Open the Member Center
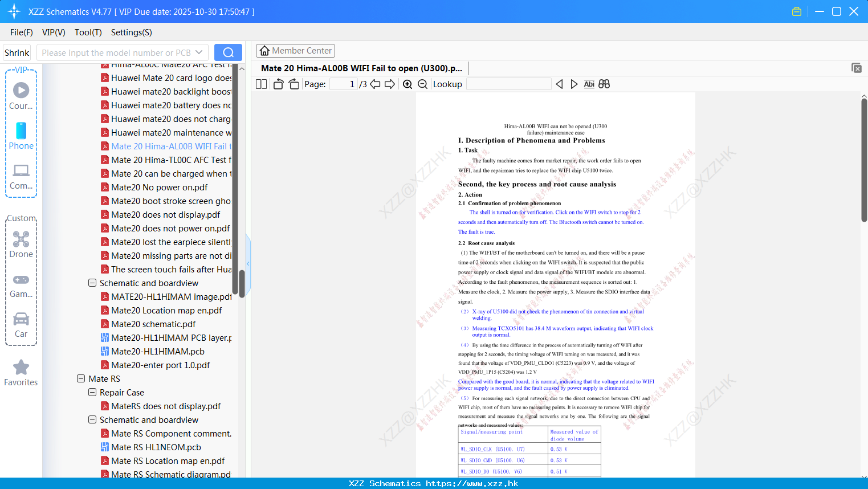 (295, 51)
